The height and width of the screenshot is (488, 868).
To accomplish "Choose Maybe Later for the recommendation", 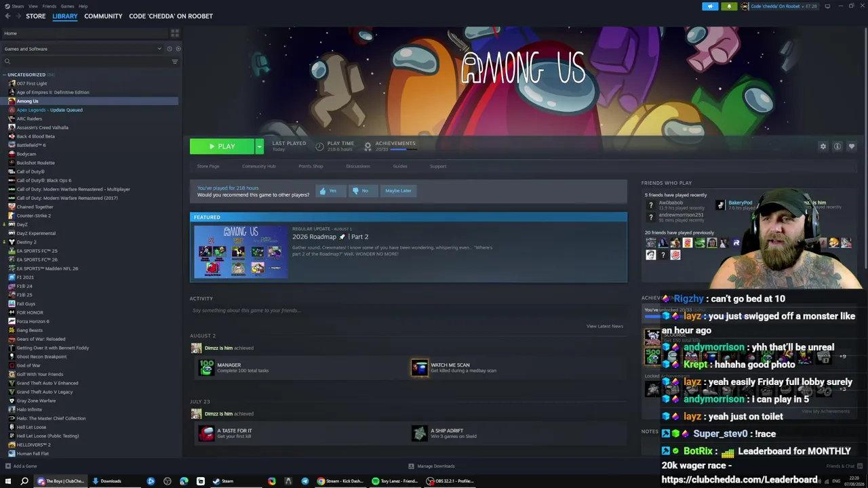I will click(398, 191).
